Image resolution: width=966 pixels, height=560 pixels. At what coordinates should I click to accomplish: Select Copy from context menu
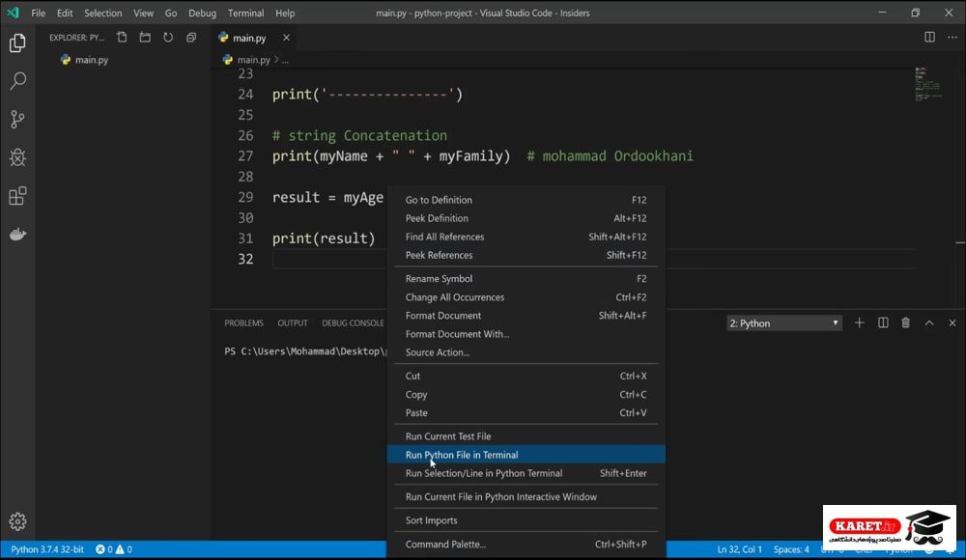pos(526,394)
